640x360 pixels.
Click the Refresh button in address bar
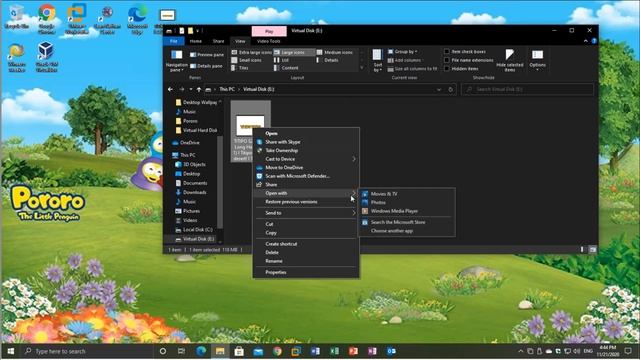click(451, 89)
